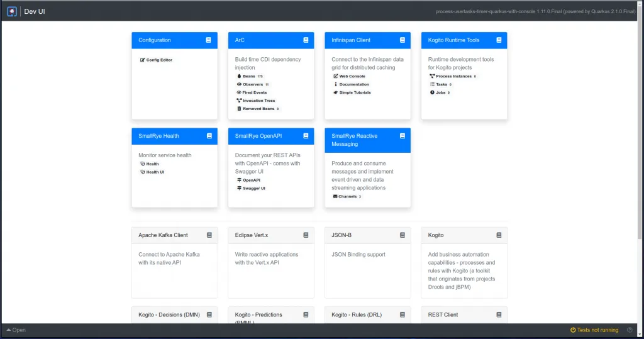Expand the Open log panel in footer
Screen dimensions: 644x339
tap(16, 330)
